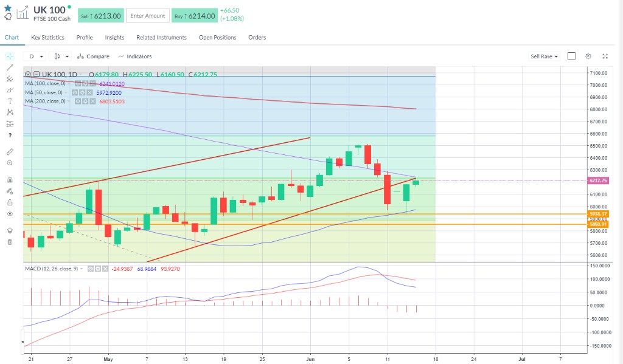The image size is (623, 364).
Task: Click the chart icon beside UK 100
Action: point(23,12)
